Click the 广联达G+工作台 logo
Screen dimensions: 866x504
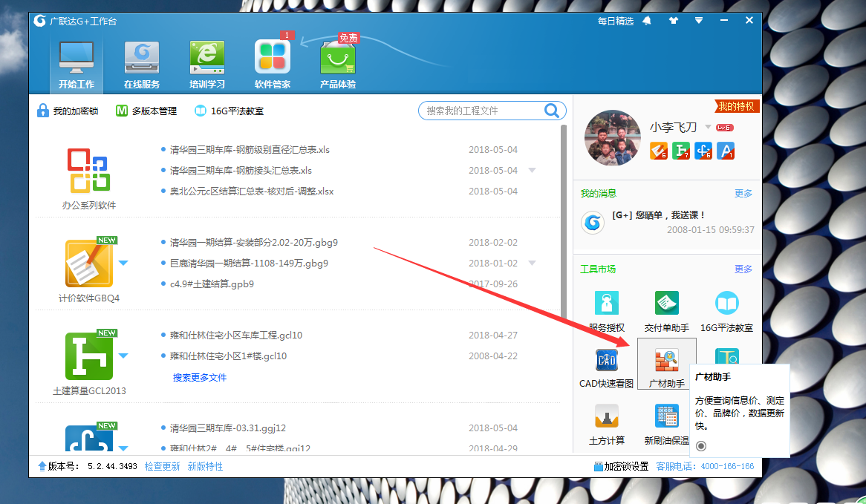(x=40, y=21)
